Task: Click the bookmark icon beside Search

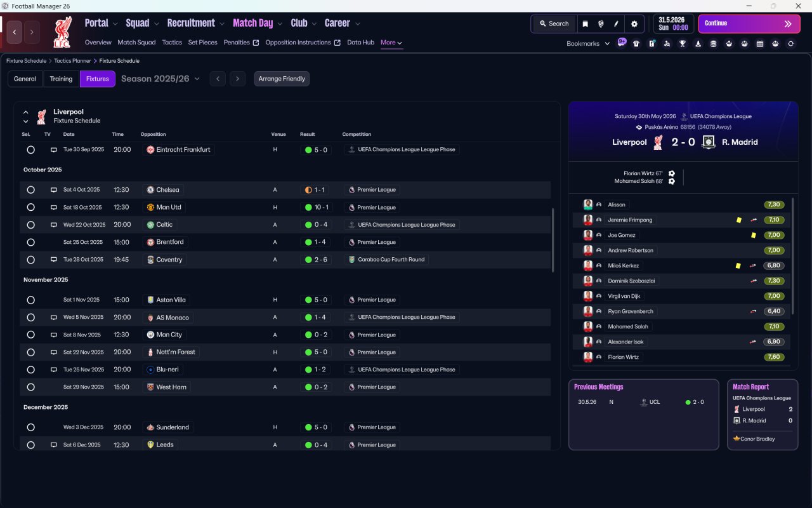Action: pos(586,23)
